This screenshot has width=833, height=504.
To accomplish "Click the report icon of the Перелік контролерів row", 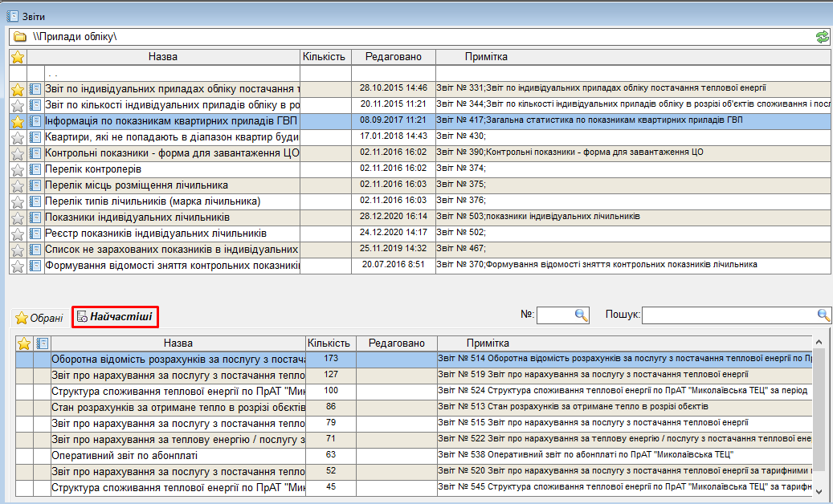I will click(35, 169).
